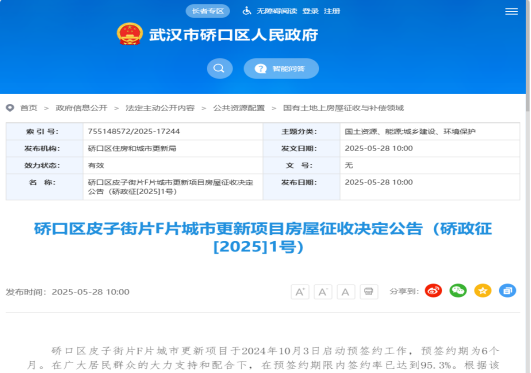Screen dimensions: 531x373
Task: Go to 首页 in breadcrumb
Action: point(28,108)
